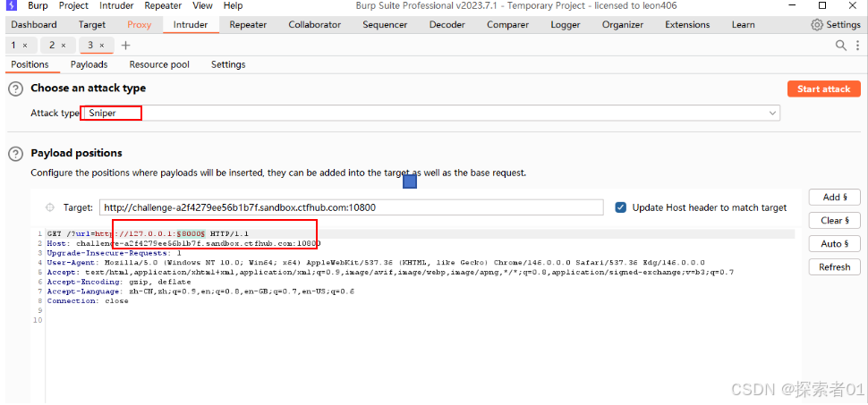
Task: Open the Burp menu
Action: [37, 5]
